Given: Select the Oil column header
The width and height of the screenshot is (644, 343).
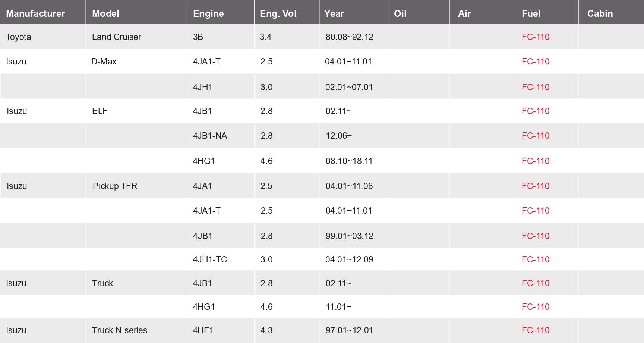Looking at the screenshot, I should click(x=400, y=13).
